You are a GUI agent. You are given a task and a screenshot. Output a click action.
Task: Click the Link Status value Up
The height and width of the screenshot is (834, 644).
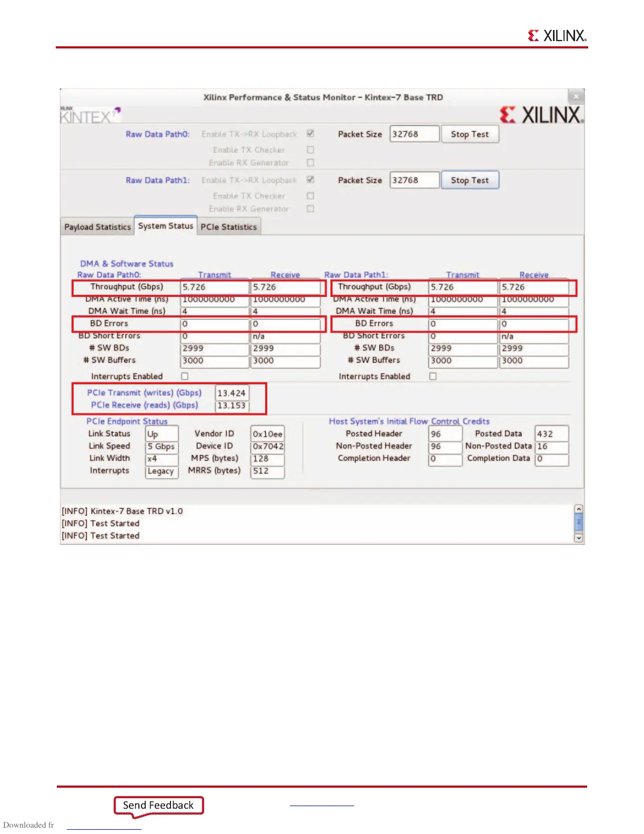[x=162, y=434]
